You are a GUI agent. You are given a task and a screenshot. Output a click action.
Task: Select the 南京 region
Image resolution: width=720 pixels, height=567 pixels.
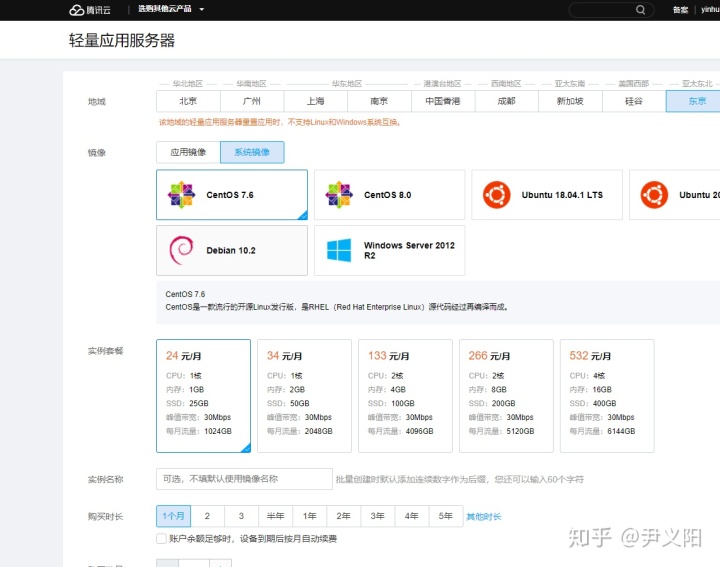point(379,101)
